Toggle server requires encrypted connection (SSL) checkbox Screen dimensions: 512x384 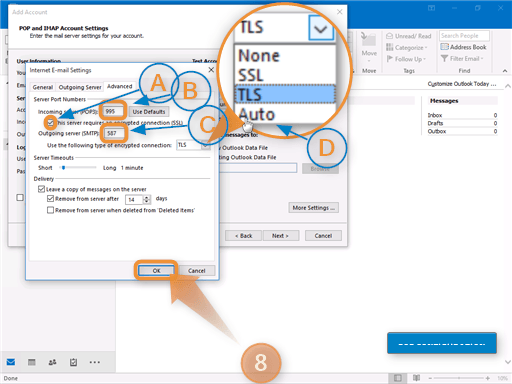[50, 123]
